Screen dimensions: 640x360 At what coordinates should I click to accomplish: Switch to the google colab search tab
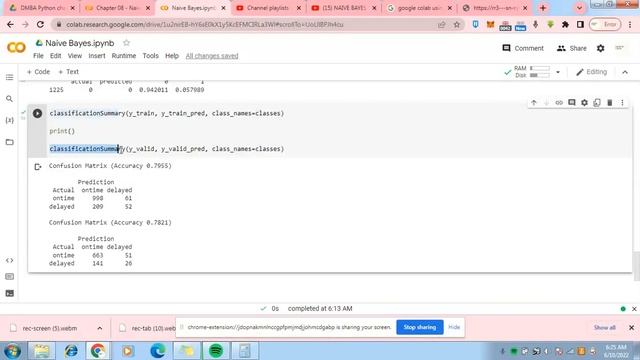tap(419, 8)
